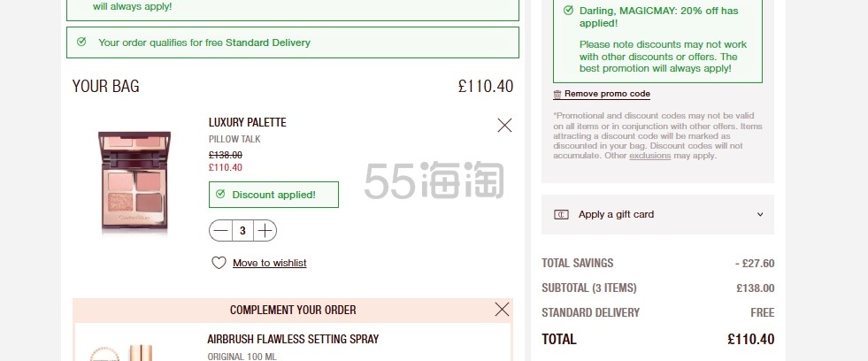The height and width of the screenshot is (361, 868).
Task: Open the promo code exclusions link
Action: [x=649, y=156]
